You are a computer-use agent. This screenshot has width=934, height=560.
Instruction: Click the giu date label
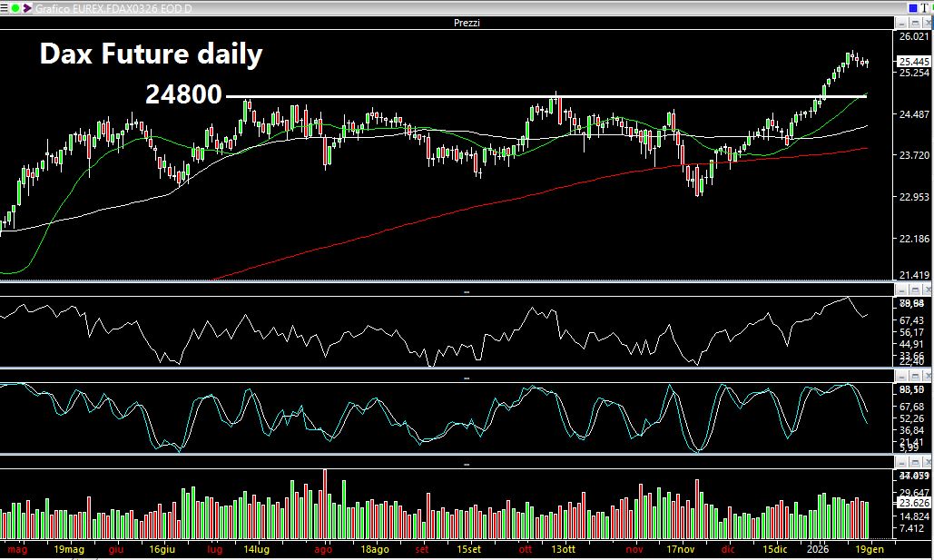pos(116,549)
